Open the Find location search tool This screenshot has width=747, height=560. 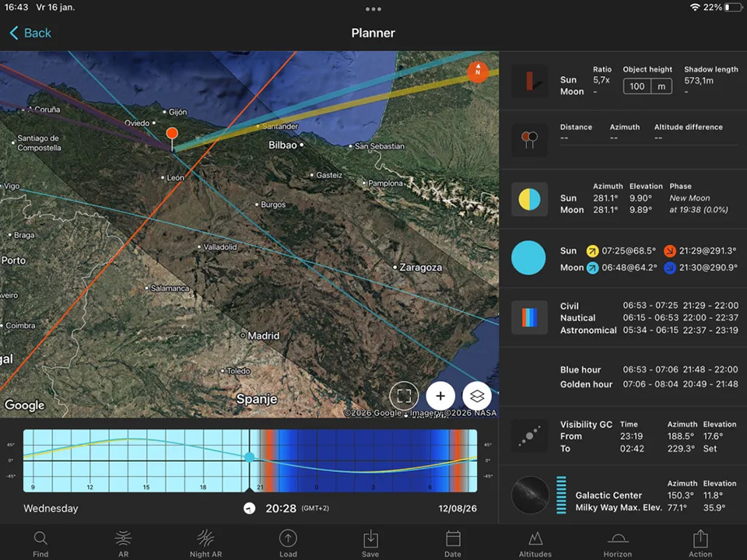(x=40, y=543)
